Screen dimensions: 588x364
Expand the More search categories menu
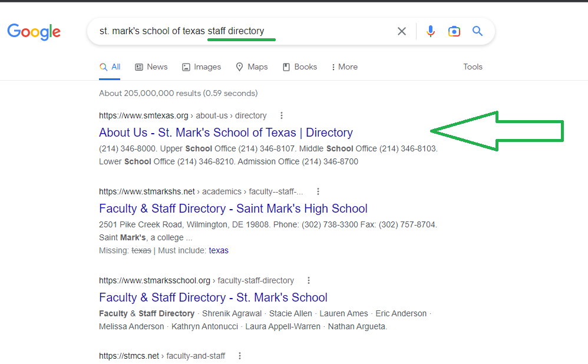[344, 67]
